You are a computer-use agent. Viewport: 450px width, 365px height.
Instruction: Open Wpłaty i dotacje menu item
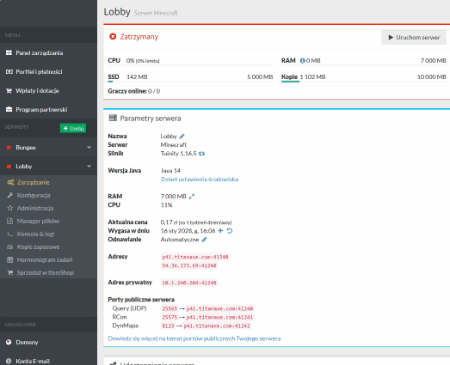48,91
